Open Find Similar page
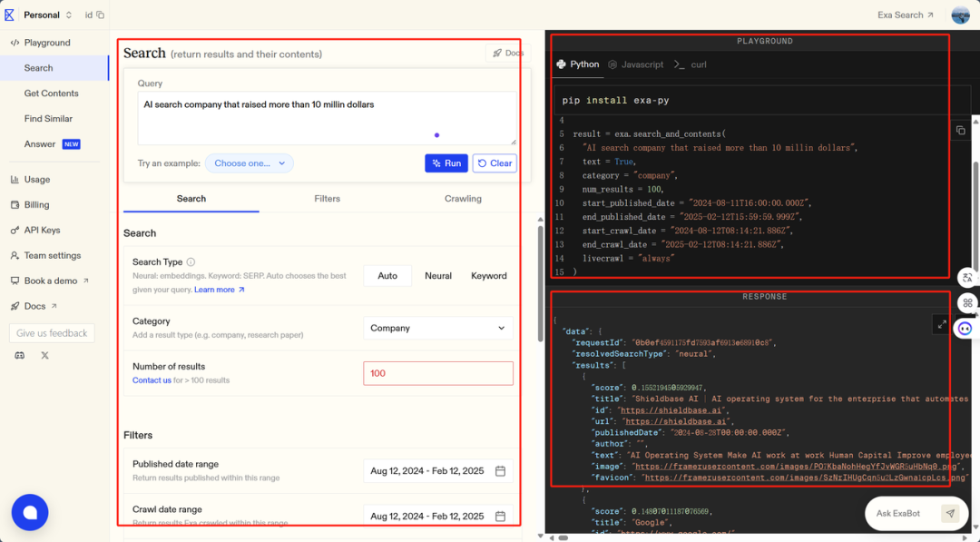The height and width of the screenshot is (542, 980). tap(48, 118)
